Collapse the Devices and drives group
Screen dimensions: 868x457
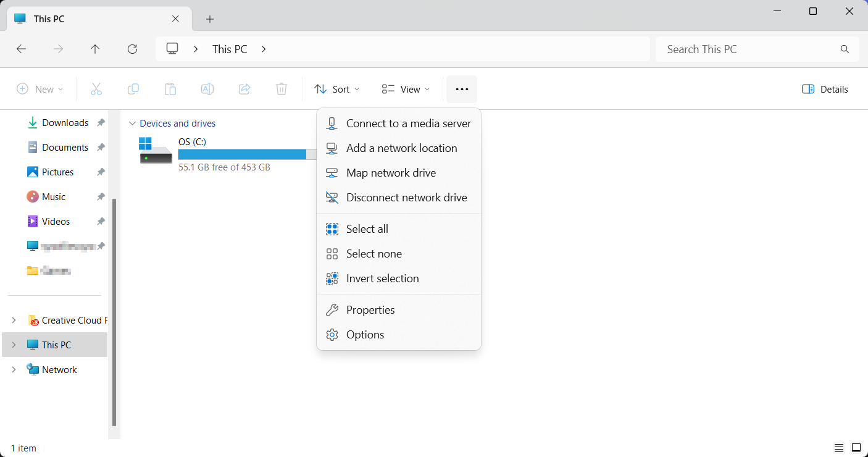131,124
